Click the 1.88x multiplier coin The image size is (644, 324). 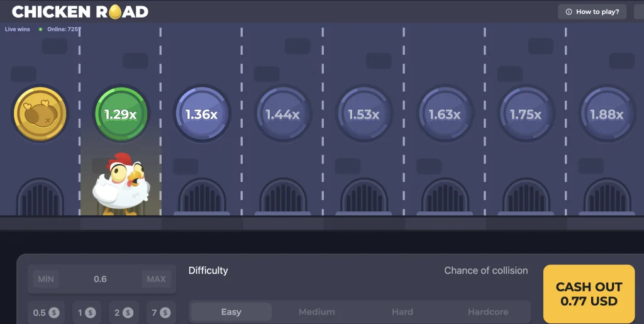(607, 114)
